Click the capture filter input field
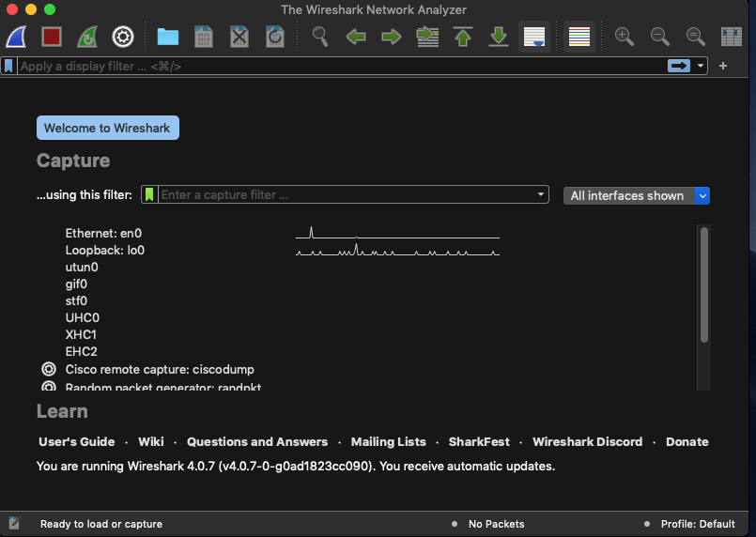Screen dimensions: 756x537 click(347, 194)
